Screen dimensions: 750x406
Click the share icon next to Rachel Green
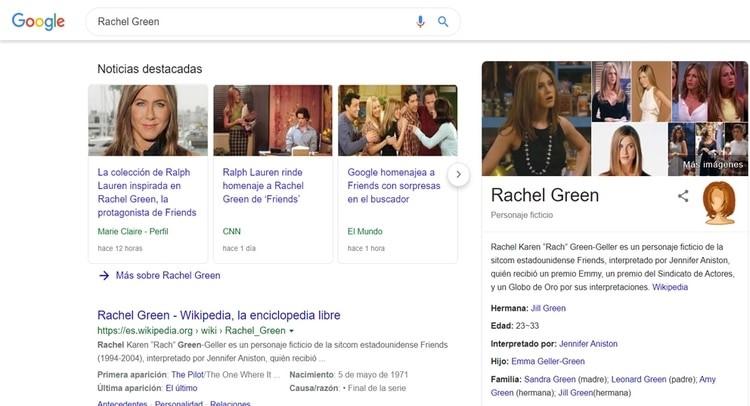pyautogui.click(x=683, y=196)
